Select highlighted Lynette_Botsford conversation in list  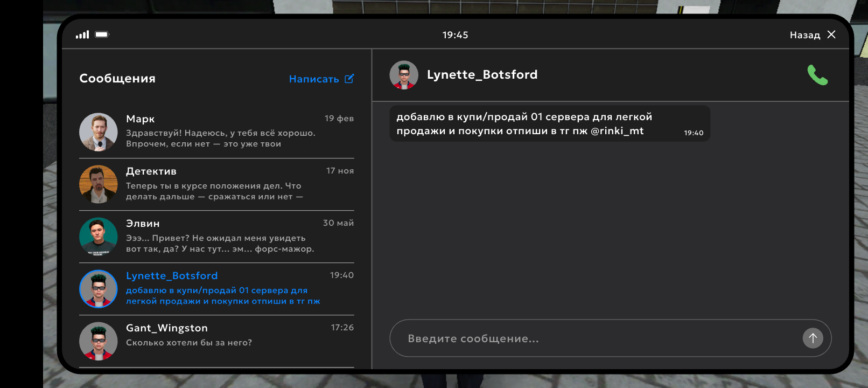tap(216, 289)
